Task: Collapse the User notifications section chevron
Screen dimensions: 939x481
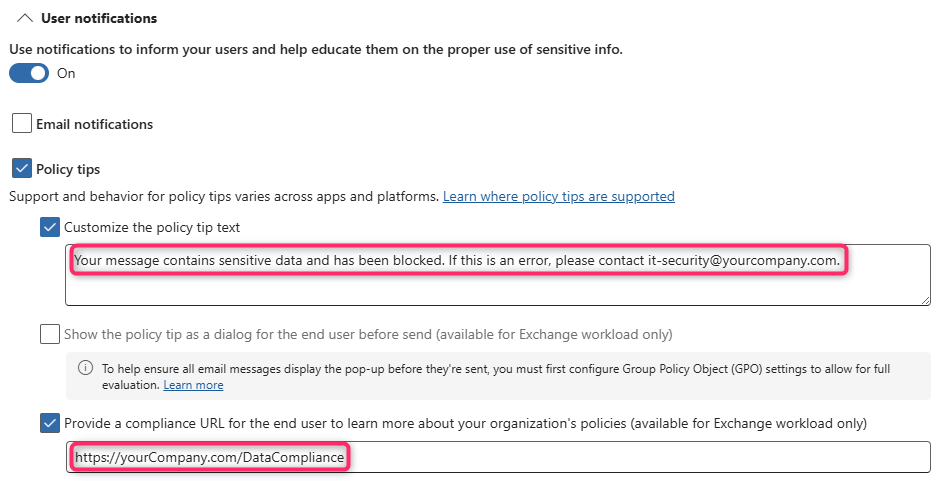Action: pos(25,18)
